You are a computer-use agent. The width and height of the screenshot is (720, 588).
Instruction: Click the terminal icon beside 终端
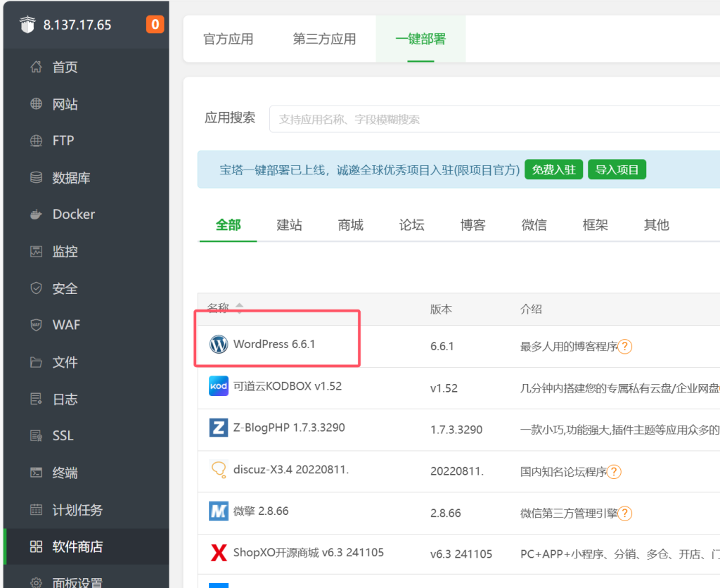(x=36, y=472)
